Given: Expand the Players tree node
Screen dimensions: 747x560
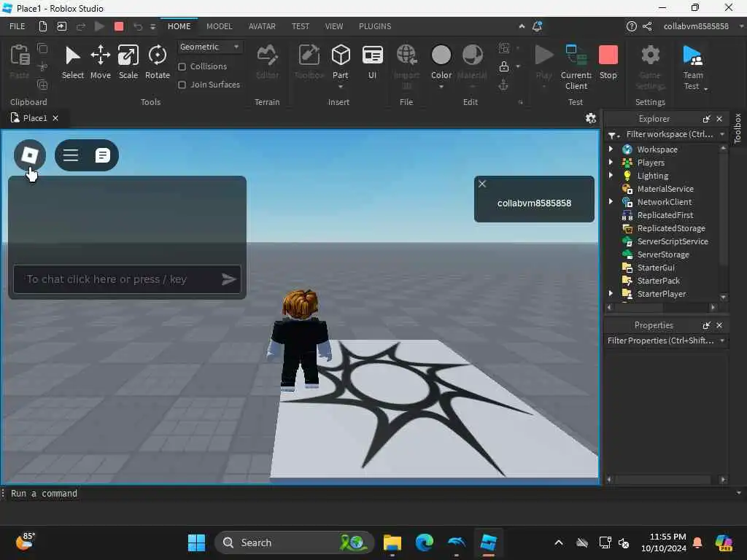Looking at the screenshot, I should pos(611,163).
